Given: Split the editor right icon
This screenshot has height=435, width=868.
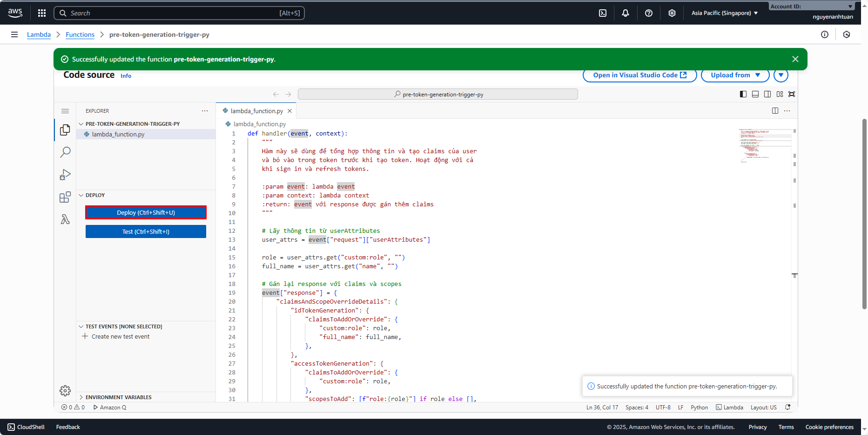Looking at the screenshot, I should tap(775, 111).
